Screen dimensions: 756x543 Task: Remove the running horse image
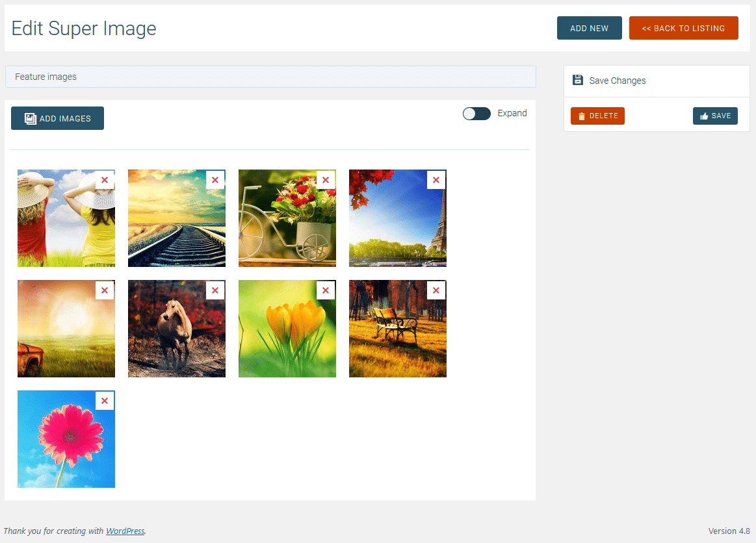pos(215,290)
